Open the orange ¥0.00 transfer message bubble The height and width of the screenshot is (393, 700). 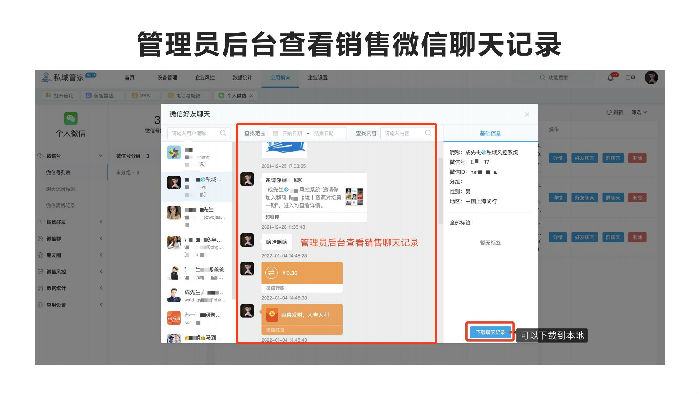coord(302,277)
